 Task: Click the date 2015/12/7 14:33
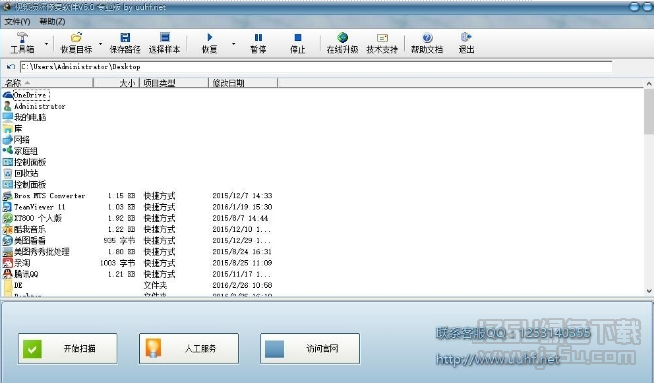click(x=242, y=196)
